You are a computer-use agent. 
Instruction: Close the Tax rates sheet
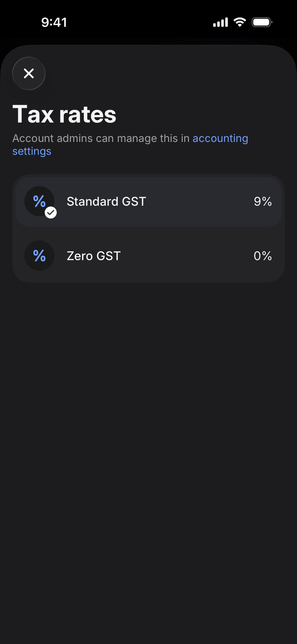29,73
